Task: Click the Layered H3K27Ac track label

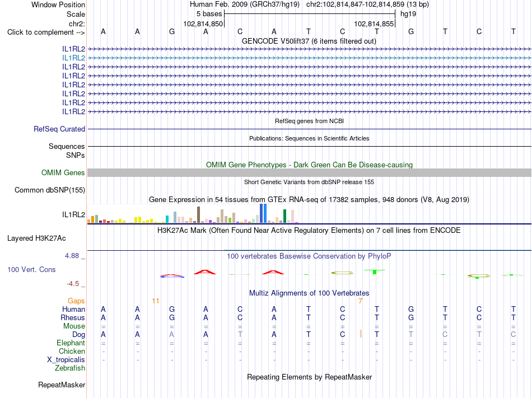Action: tap(36, 238)
